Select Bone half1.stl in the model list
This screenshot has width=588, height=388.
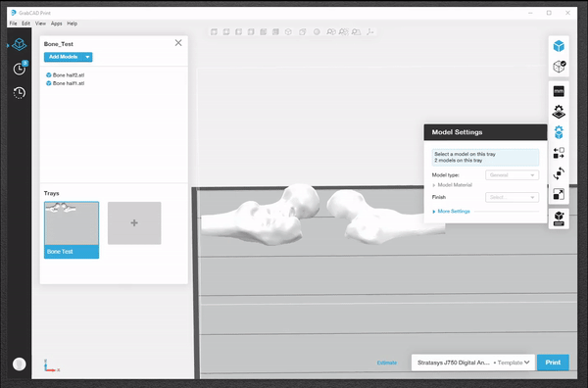coord(65,83)
